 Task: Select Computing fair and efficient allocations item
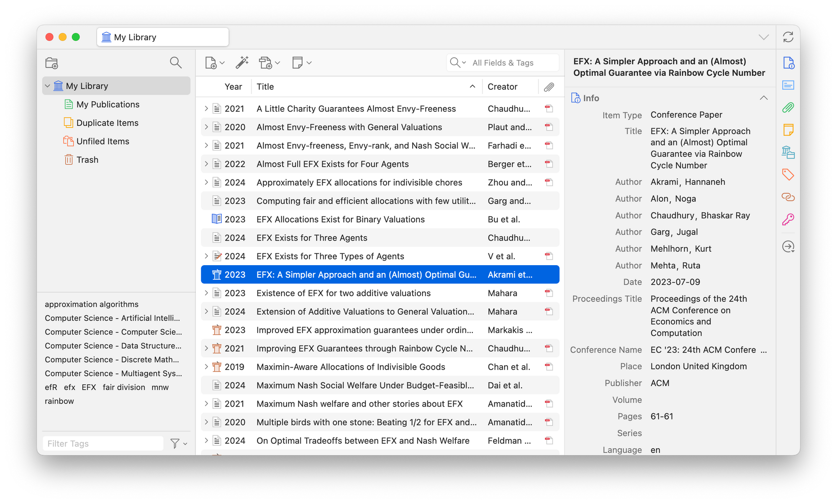pos(380,201)
